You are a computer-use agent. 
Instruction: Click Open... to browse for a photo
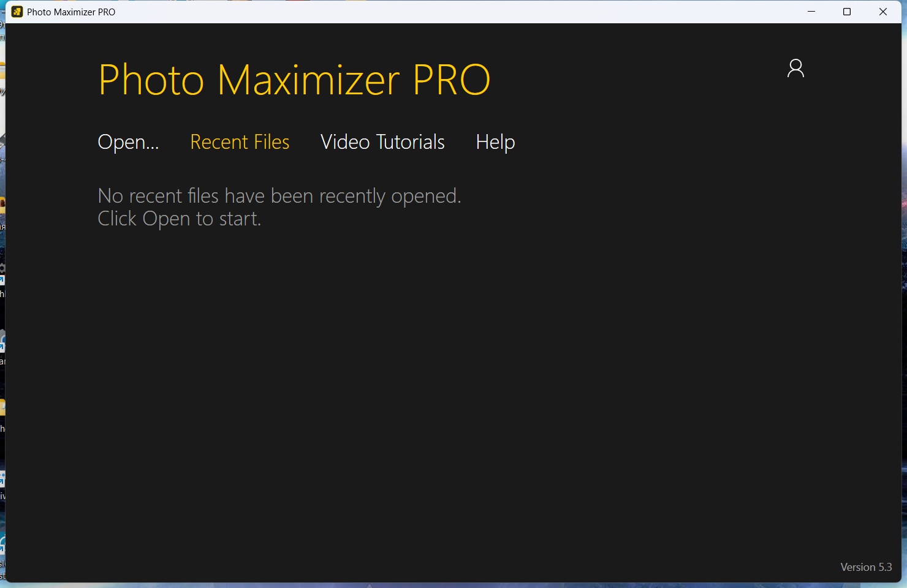129,143
